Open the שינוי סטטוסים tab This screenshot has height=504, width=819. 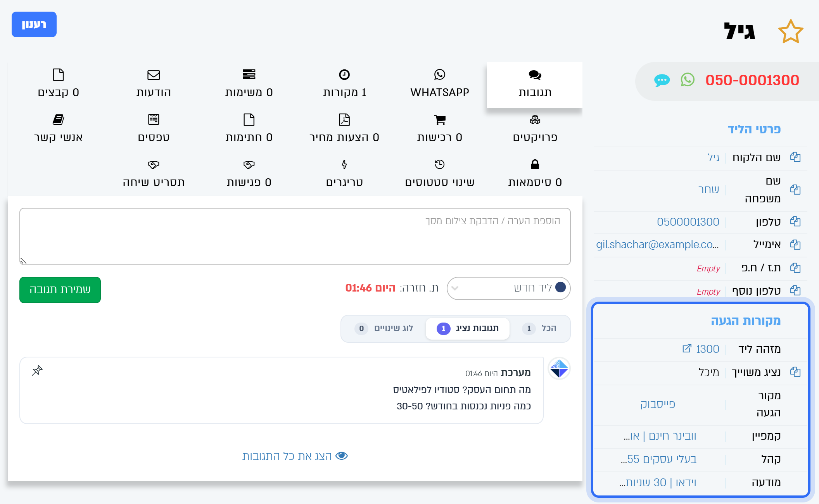(440, 174)
